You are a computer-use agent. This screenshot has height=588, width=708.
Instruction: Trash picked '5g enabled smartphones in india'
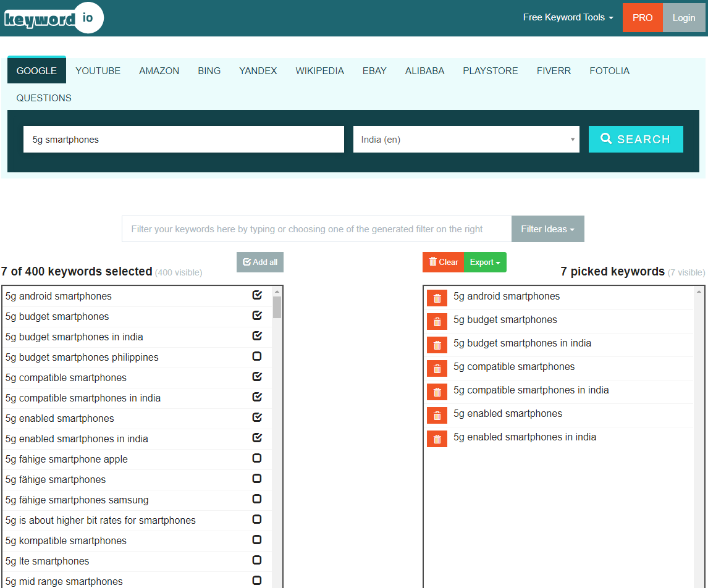pyautogui.click(x=437, y=439)
